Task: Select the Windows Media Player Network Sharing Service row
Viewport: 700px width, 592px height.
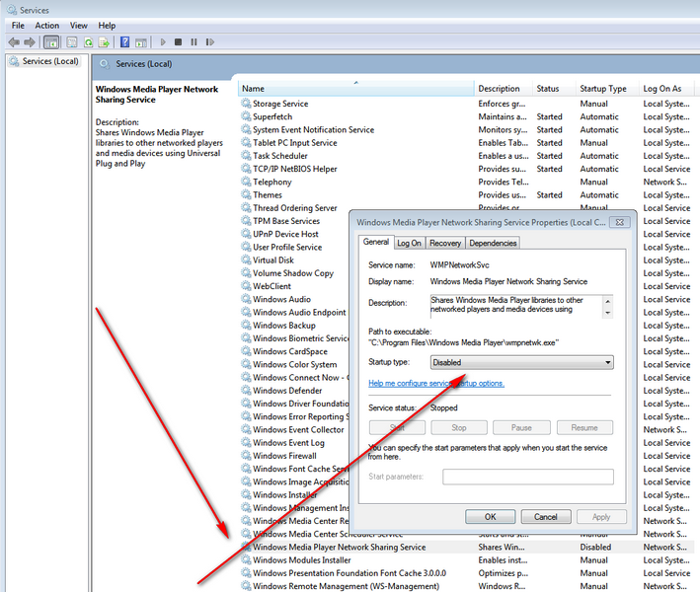Action: [x=466, y=547]
